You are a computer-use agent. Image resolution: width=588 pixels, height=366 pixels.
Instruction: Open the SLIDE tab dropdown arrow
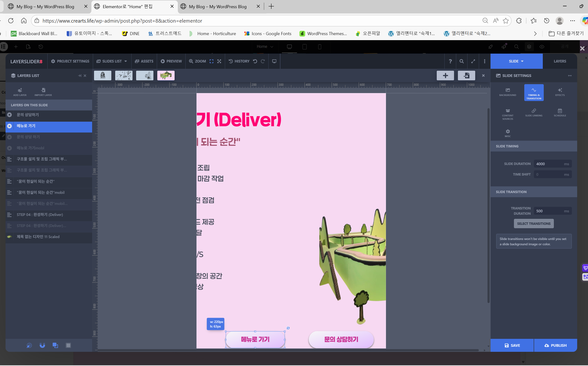coord(522,61)
